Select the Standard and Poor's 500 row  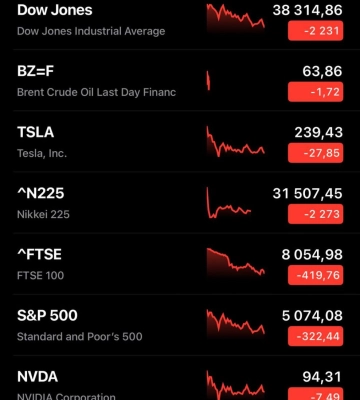tap(180, 325)
